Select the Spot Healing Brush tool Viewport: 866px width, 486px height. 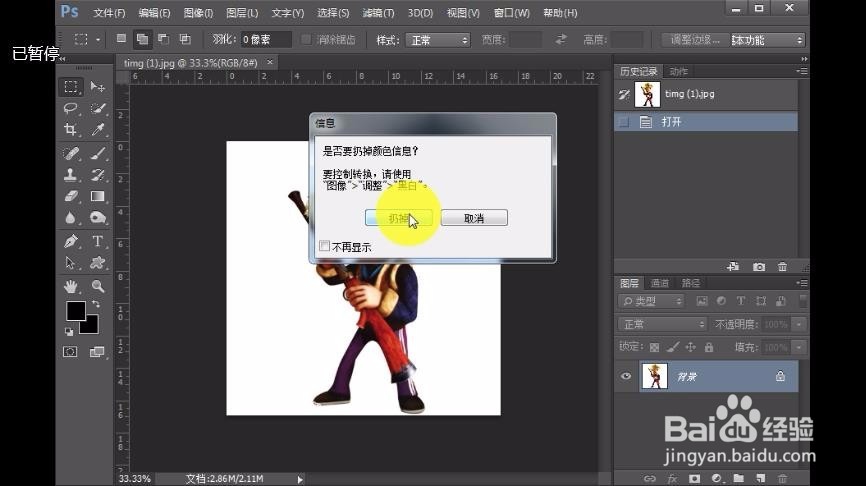pos(71,153)
